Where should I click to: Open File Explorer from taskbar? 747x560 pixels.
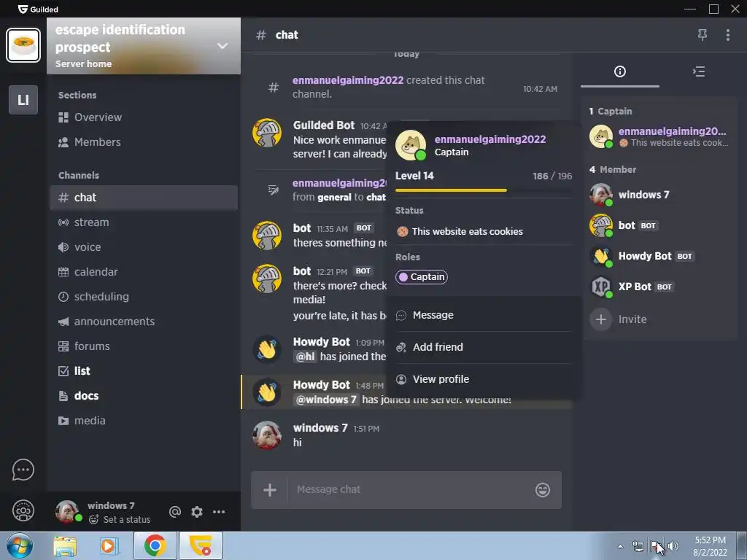tap(65, 546)
